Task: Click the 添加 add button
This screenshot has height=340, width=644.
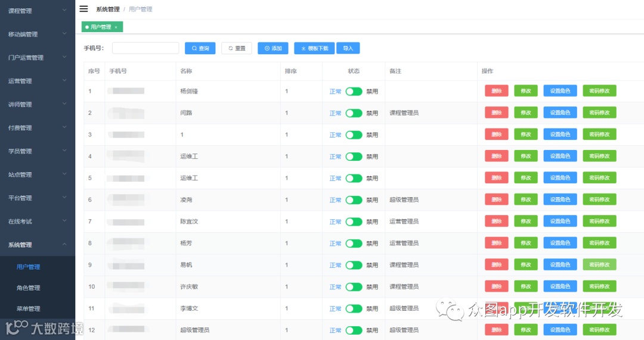Action: [x=273, y=48]
